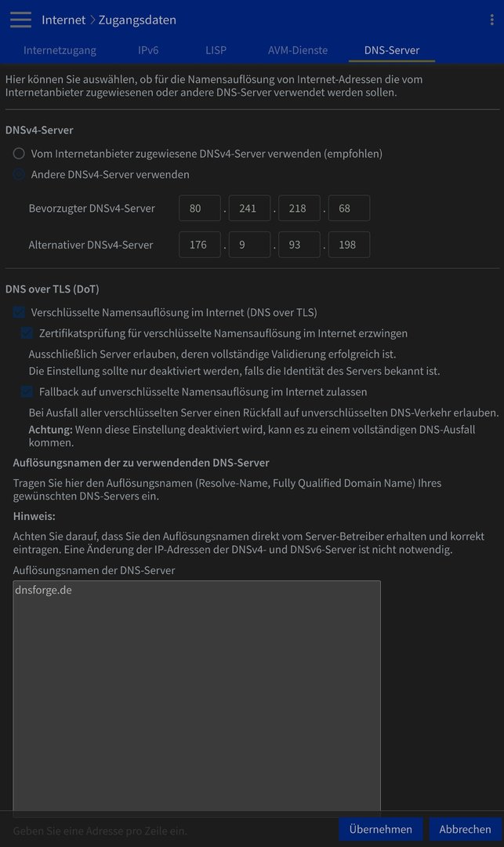504x847 pixels.
Task: Open the three-dot options menu
Action: (x=491, y=20)
